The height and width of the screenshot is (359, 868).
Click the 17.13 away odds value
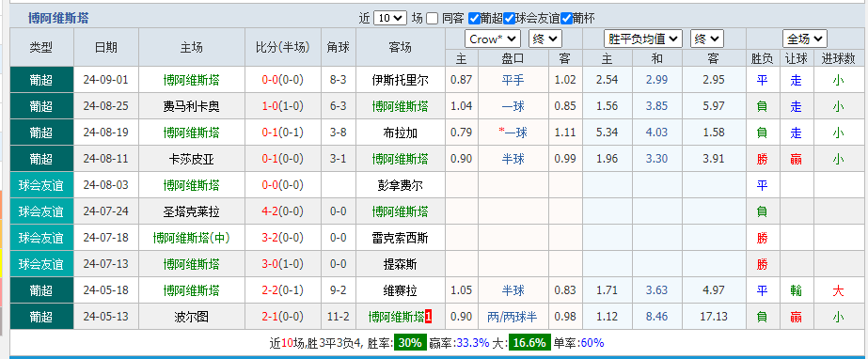714,317
